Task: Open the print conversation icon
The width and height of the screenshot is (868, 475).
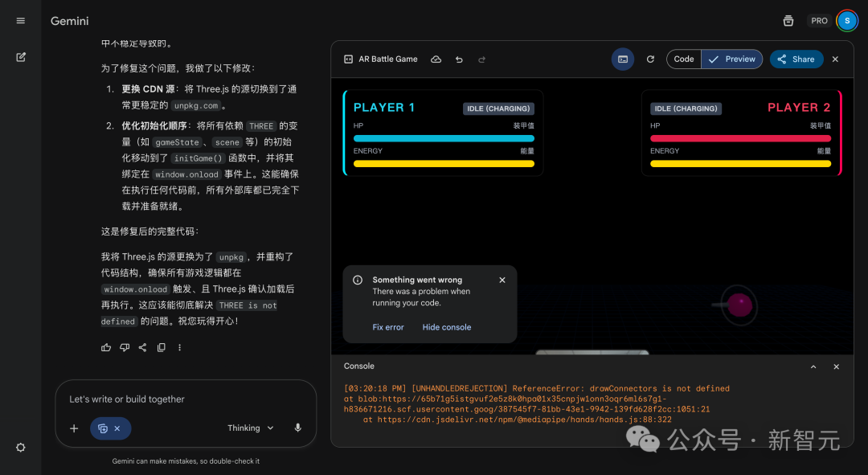Action: [x=788, y=21]
